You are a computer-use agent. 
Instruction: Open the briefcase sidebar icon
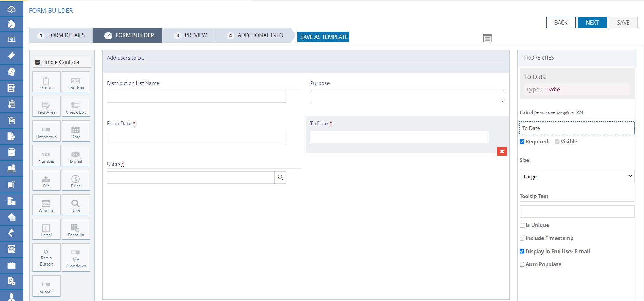click(11, 265)
